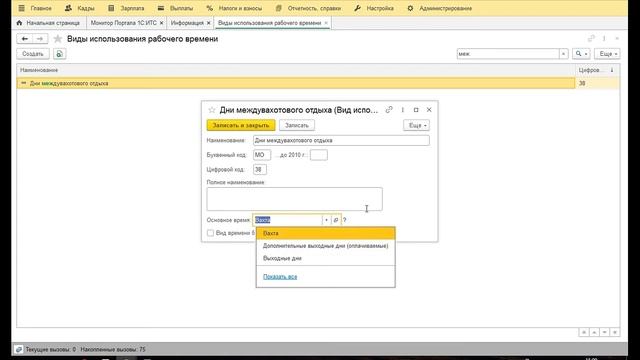Screen dimensions: 640x360
Task: Click the Показать все link
Action: (280, 277)
